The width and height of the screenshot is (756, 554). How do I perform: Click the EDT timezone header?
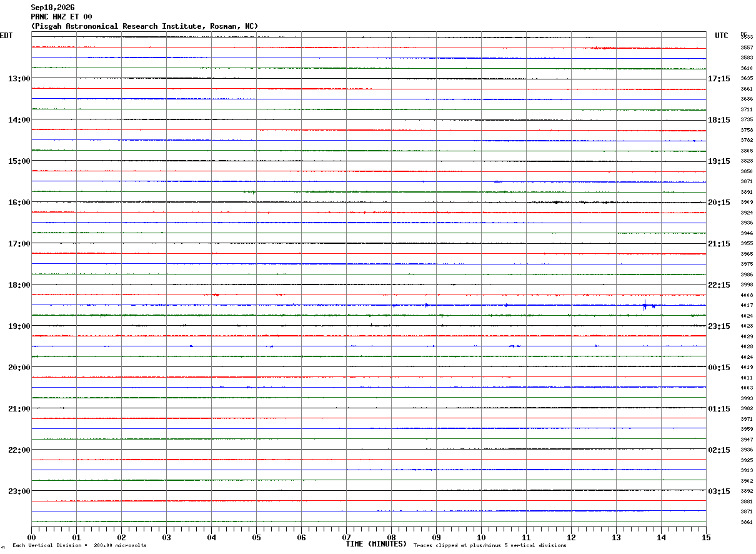(x=6, y=36)
